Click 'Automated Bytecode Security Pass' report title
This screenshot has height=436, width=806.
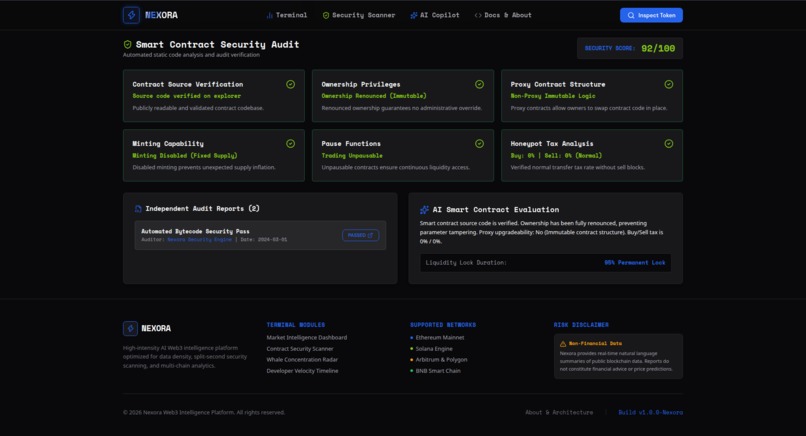point(195,231)
